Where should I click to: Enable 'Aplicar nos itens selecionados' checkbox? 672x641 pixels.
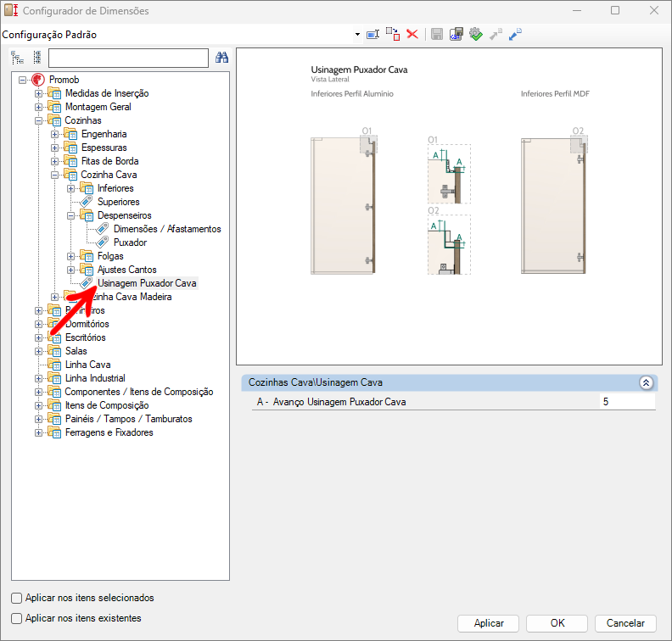(17, 598)
